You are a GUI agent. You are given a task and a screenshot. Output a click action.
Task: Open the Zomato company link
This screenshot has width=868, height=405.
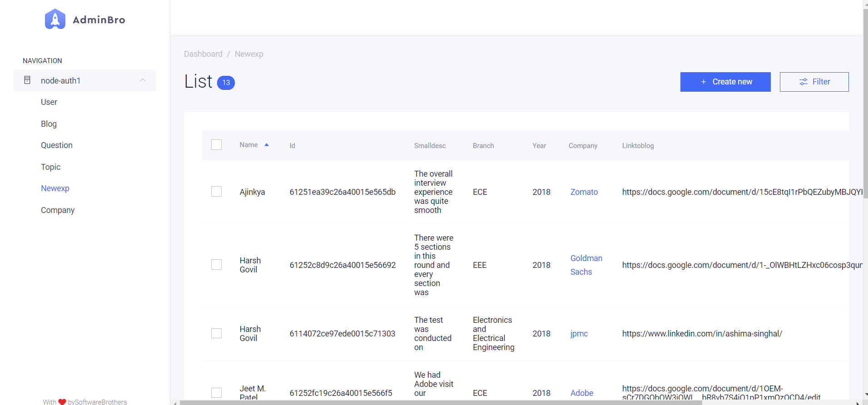click(584, 192)
